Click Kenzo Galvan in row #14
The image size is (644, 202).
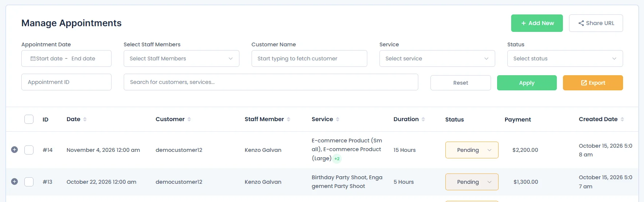click(x=263, y=150)
